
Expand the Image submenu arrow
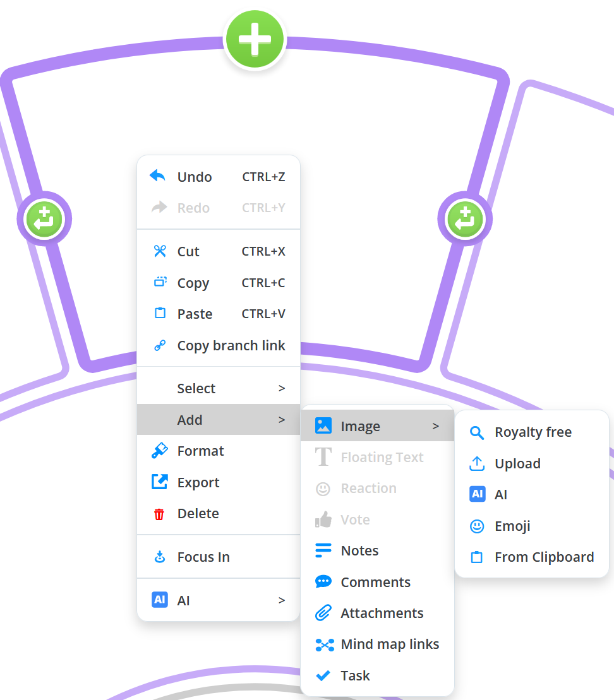point(435,426)
